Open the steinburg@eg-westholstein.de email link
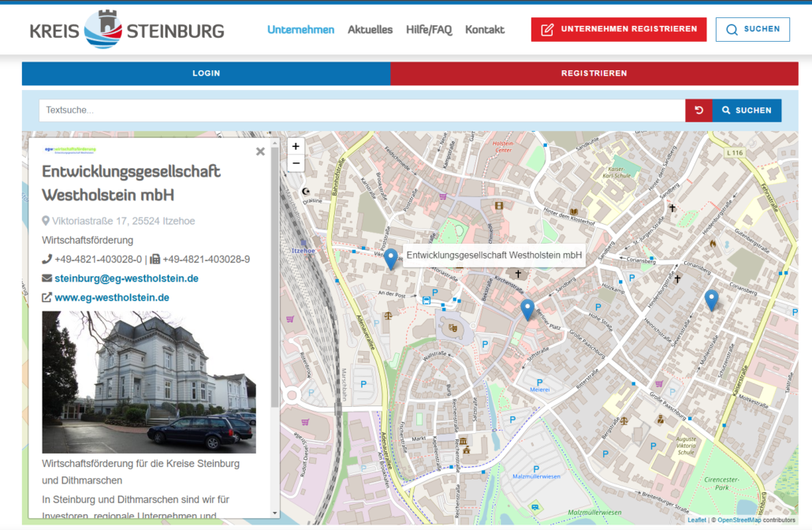The image size is (812, 530). click(126, 278)
